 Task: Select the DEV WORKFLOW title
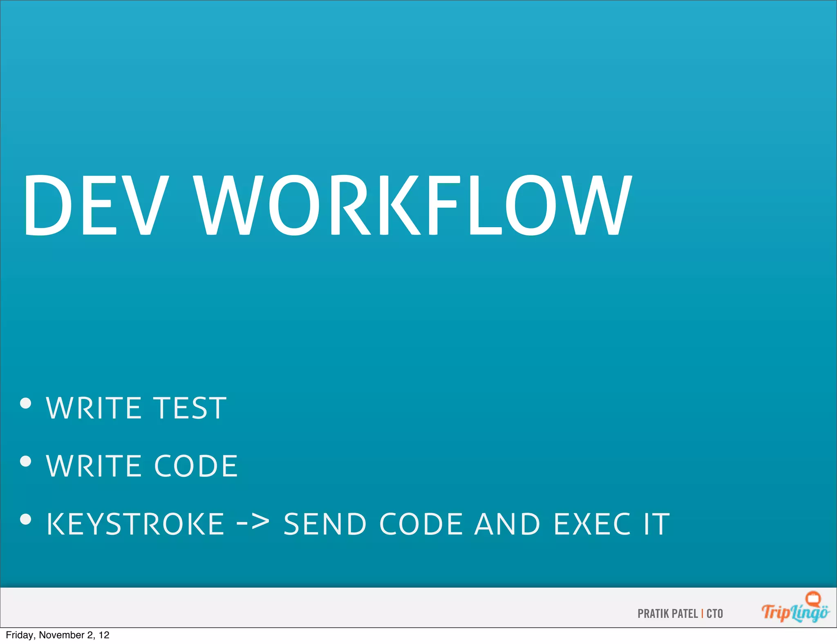(328, 205)
